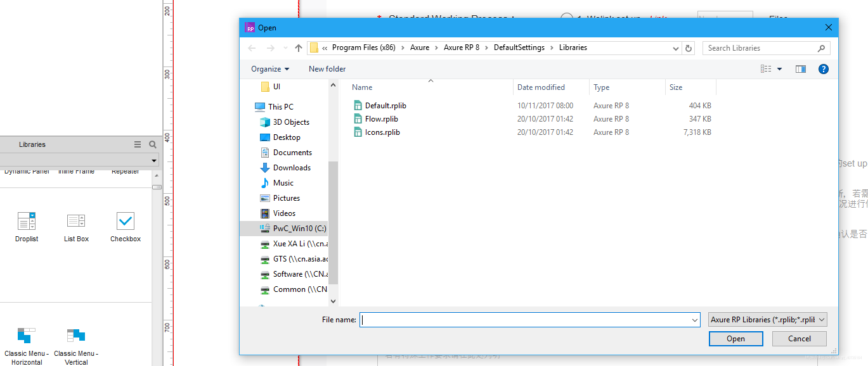Expand hidden breadcrumb path chevrons

(x=325, y=48)
